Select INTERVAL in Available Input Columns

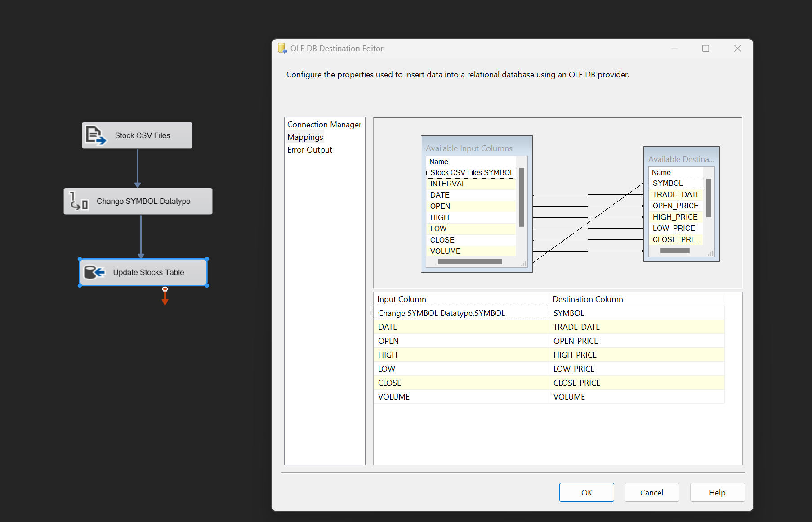(448, 184)
